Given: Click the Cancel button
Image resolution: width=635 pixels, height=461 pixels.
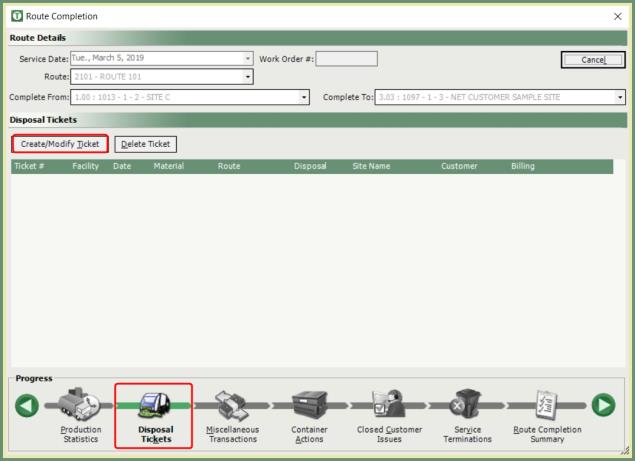Looking at the screenshot, I should [x=593, y=60].
